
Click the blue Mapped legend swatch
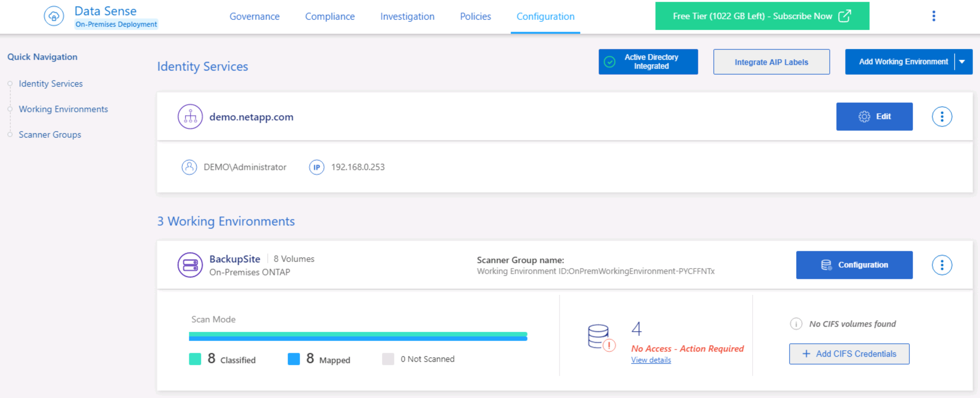pyautogui.click(x=294, y=359)
